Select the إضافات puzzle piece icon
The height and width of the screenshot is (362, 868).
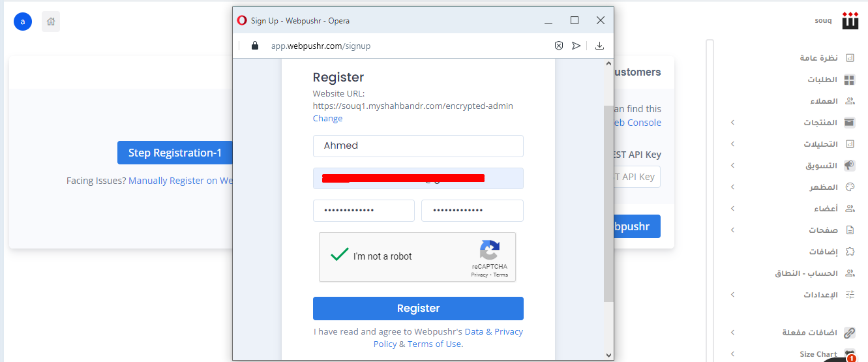point(850,252)
